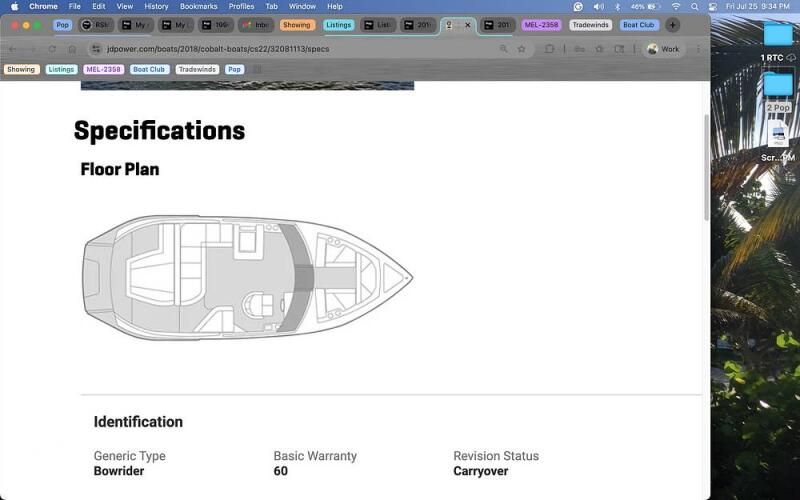Expand the MEL-2358 tab group

[541, 25]
